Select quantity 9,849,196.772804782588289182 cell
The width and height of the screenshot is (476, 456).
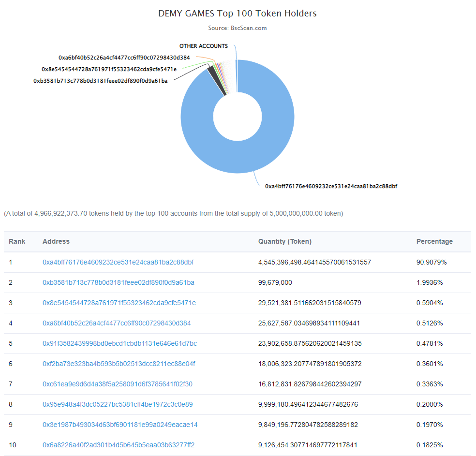click(x=308, y=425)
